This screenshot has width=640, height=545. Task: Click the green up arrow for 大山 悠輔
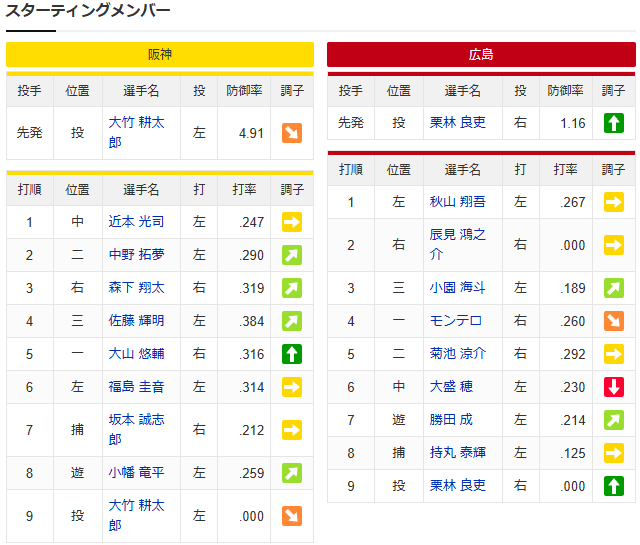point(292,354)
